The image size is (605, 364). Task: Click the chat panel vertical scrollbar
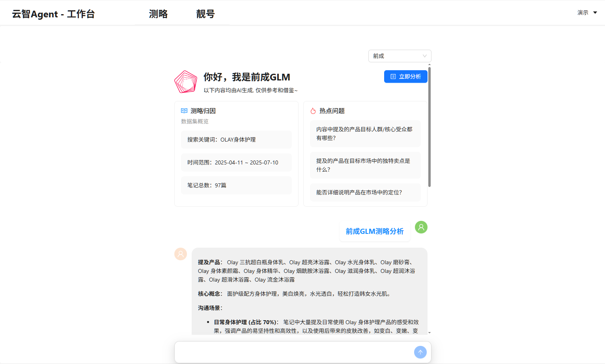[429, 127]
